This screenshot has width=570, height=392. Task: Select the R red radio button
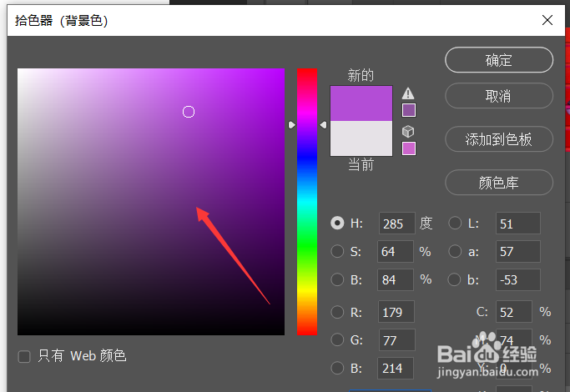pyautogui.click(x=337, y=312)
